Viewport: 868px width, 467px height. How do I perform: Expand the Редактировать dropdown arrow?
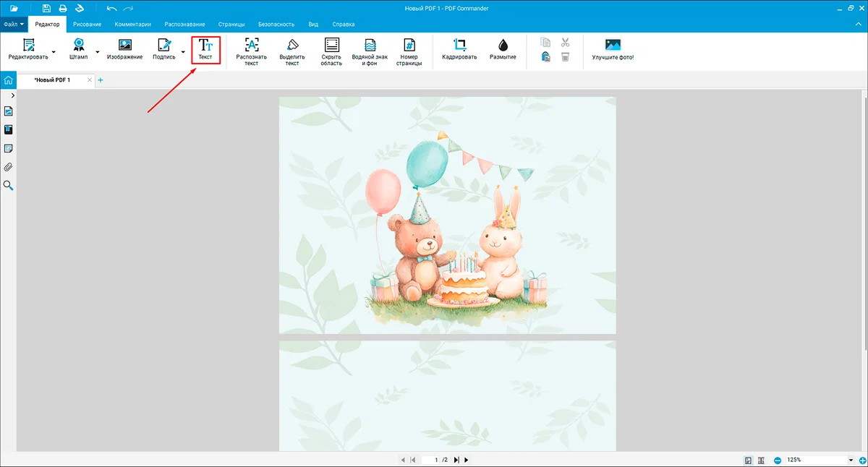click(54, 51)
